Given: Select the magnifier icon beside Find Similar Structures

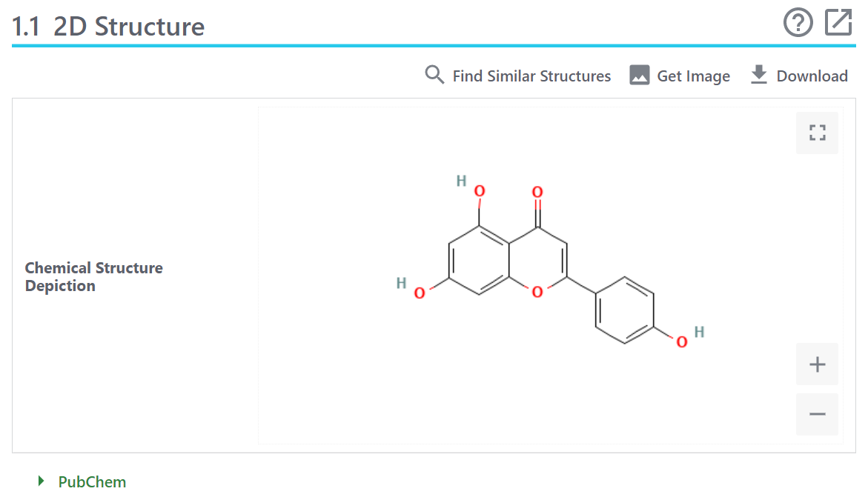Looking at the screenshot, I should pos(434,75).
